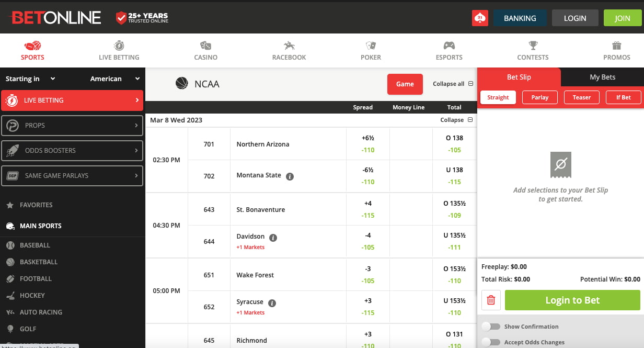The width and height of the screenshot is (644, 348).
Task: Toggle Accept Odds Changes switch
Action: (x=491, y=342)
